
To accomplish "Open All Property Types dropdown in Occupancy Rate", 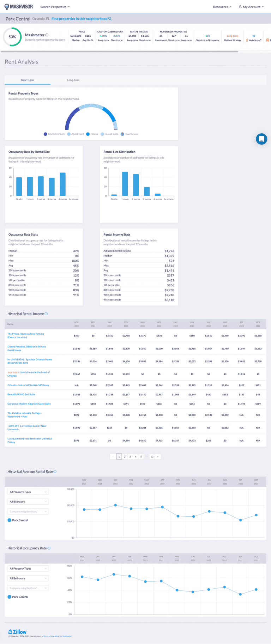I will pos(28,569).
